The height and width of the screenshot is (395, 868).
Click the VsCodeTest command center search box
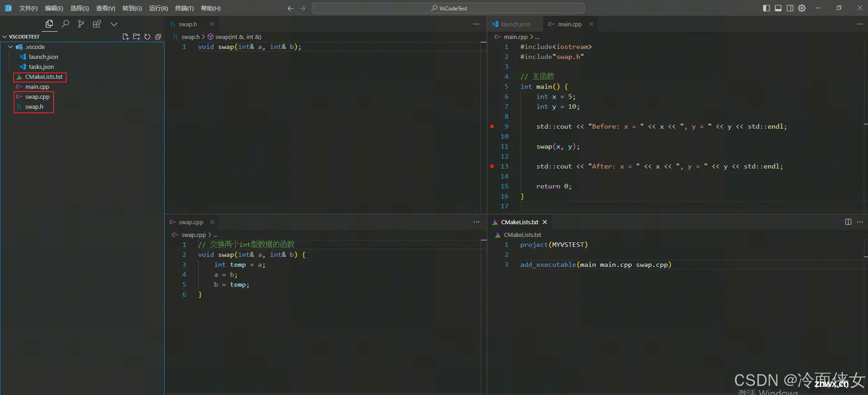coord(448,8)
